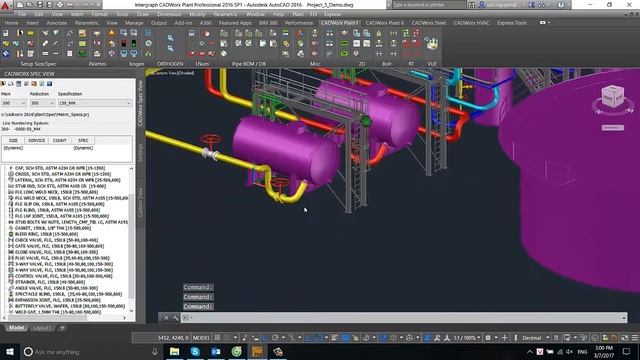Click the ViewCube in the drawing viewport

(613, 97)
